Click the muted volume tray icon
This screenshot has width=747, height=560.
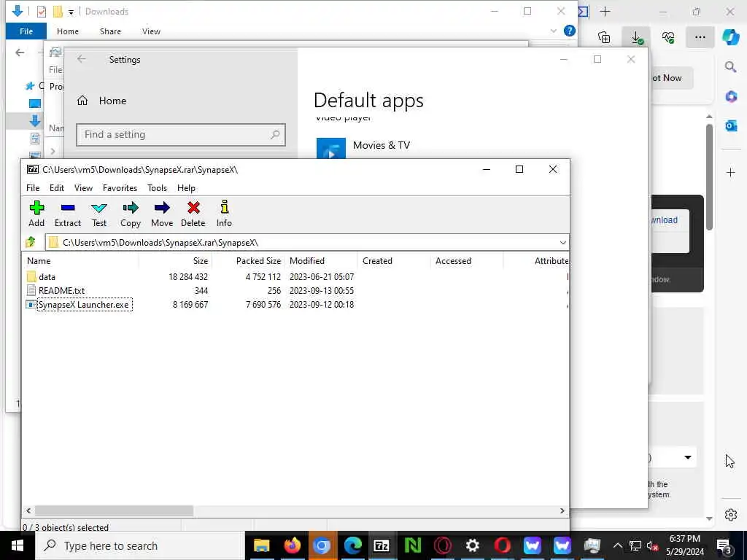pos(652,546)
